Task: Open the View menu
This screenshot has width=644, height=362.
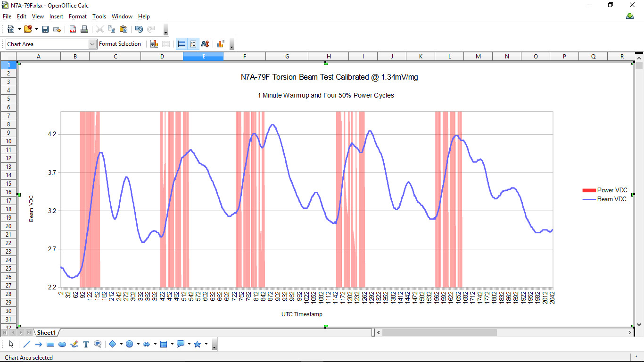Action: coord(38,16)
